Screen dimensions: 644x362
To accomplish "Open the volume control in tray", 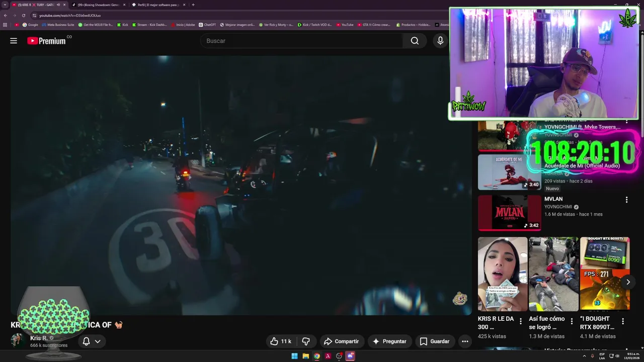I will tap(617, 356).
